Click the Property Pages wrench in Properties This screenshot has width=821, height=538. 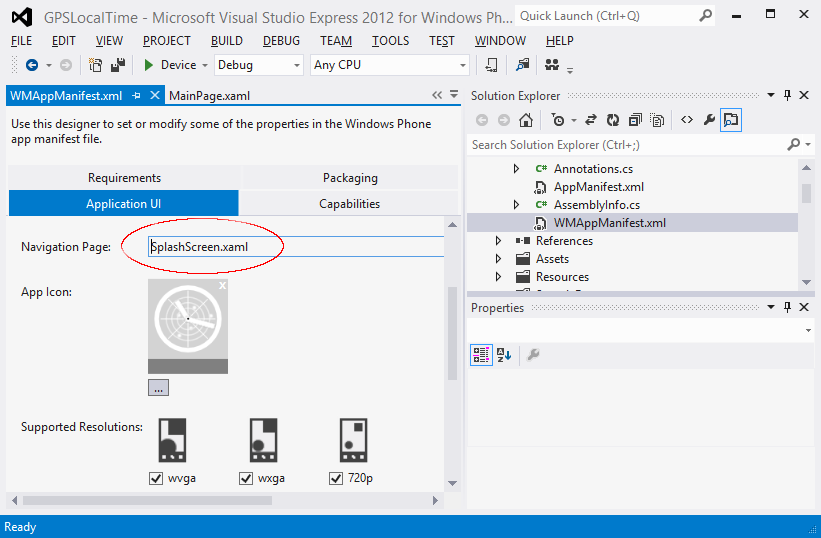[533, 355]
